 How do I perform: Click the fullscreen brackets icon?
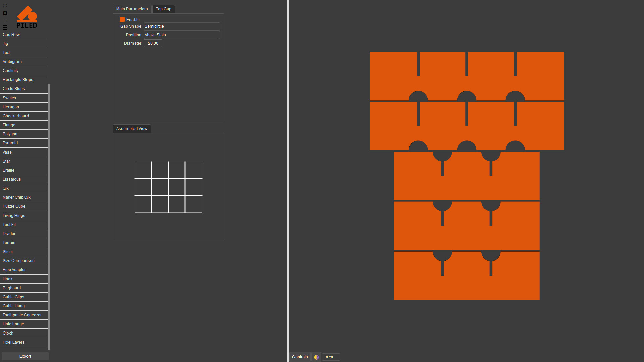coord(5,6)
